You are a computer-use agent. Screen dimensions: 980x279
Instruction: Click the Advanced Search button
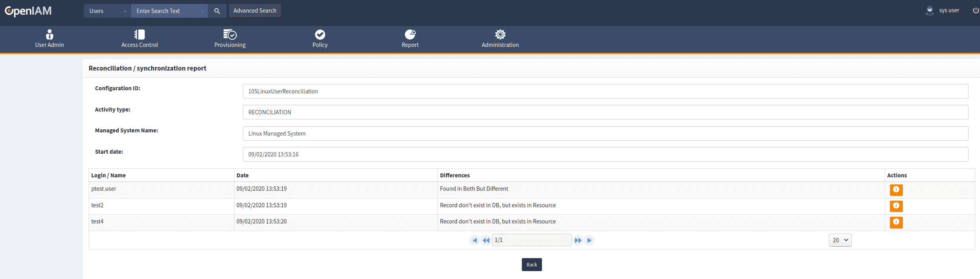coord(255,11)
